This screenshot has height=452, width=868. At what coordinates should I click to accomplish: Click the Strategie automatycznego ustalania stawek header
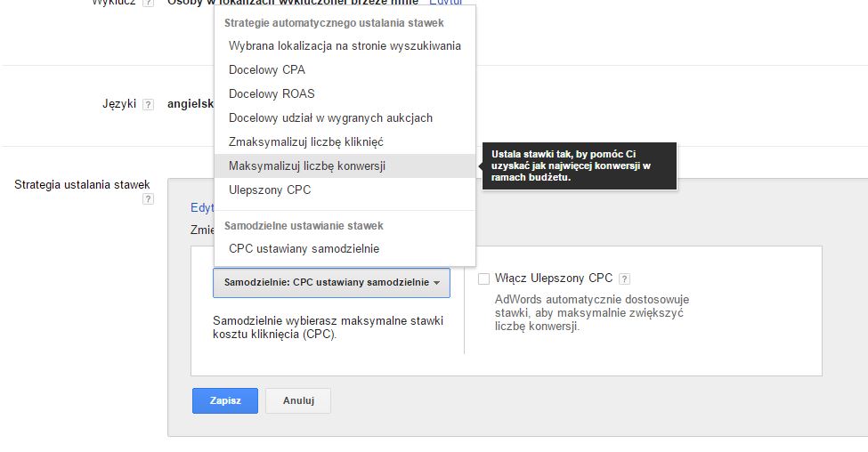(334, 23)
